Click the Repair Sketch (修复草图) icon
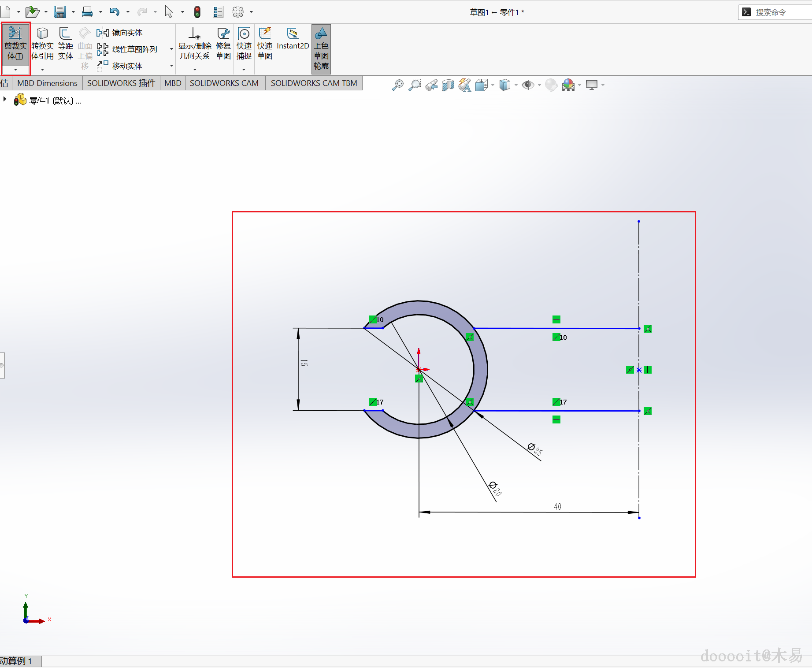Screen dimensions: 812x668 [x=223, y=44]
